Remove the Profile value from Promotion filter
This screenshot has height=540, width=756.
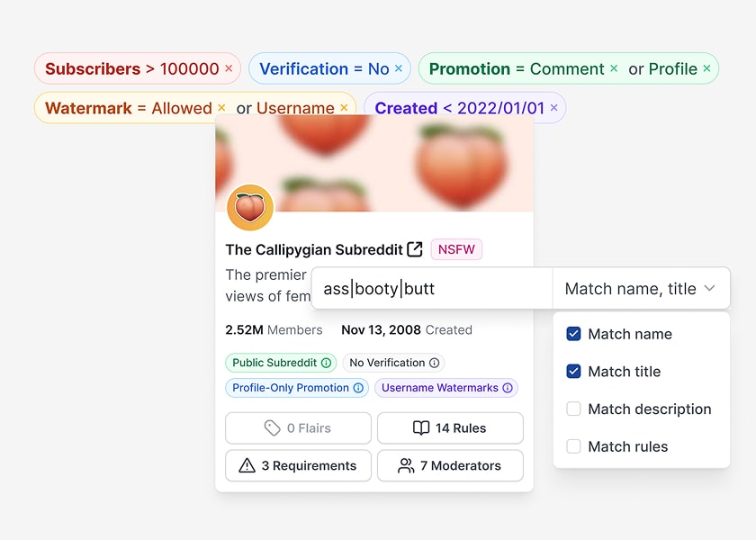point(706,68)
